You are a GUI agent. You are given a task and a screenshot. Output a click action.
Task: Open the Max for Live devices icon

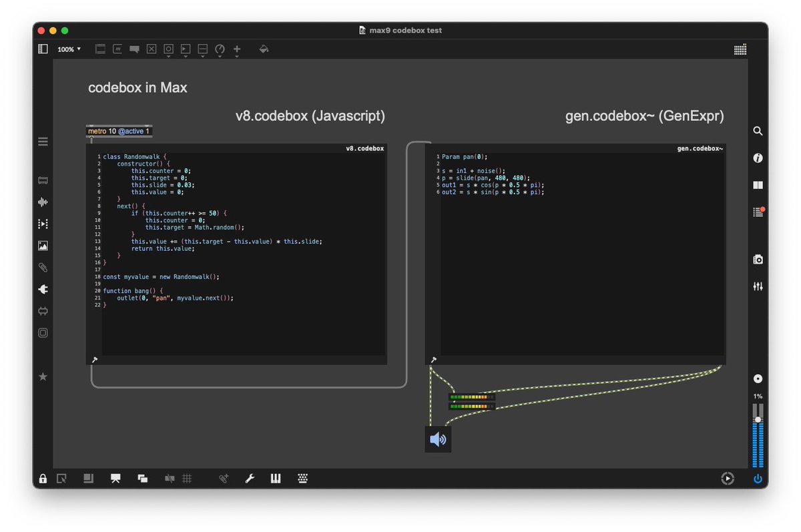pyautogui.click(x=43, y=311)
